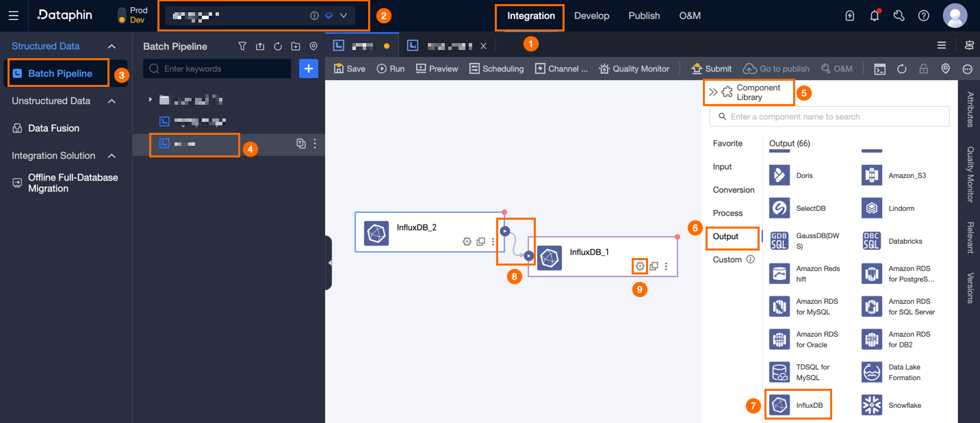Viewport: 980px width, 423px height.
Task: Click the new folder icon in Batch Pipeline
Action: pyautogui.click(x=296, y=47)
